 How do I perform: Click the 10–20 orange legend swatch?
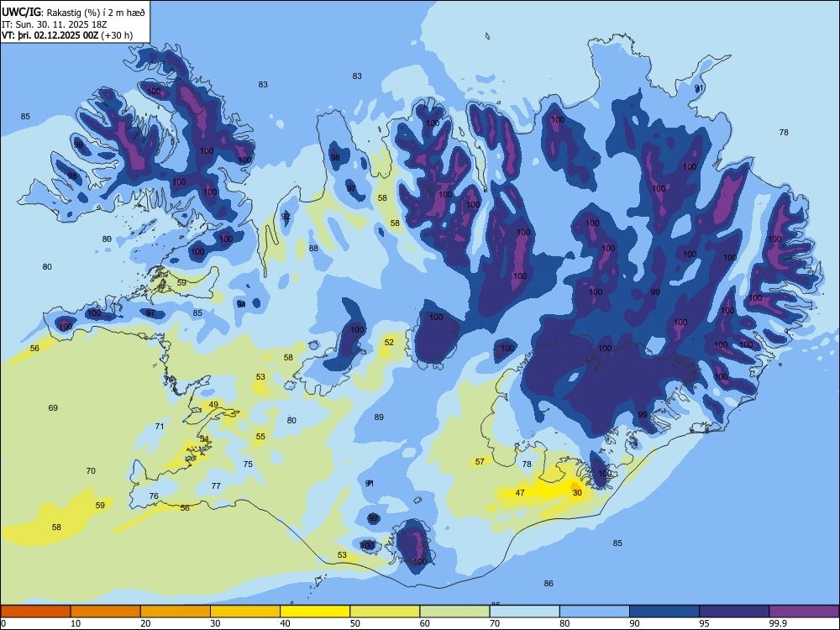106,612
